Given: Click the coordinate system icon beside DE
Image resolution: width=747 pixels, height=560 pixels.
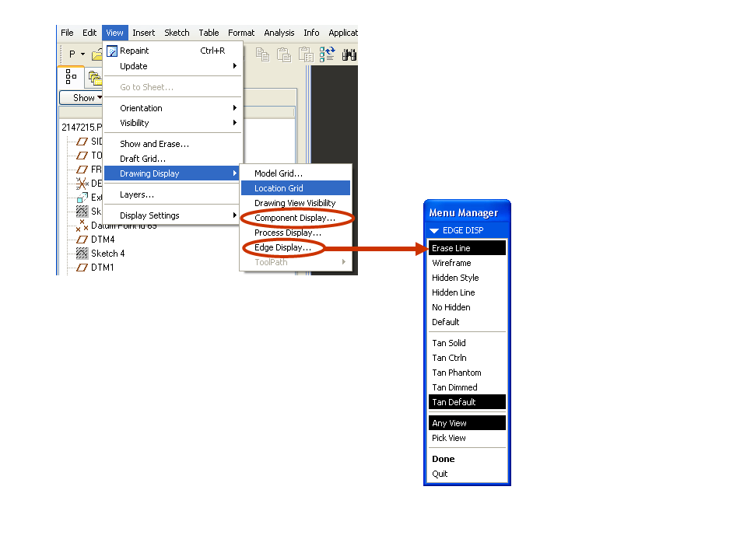Looking at the screenshot, I should tap(82, 184).
